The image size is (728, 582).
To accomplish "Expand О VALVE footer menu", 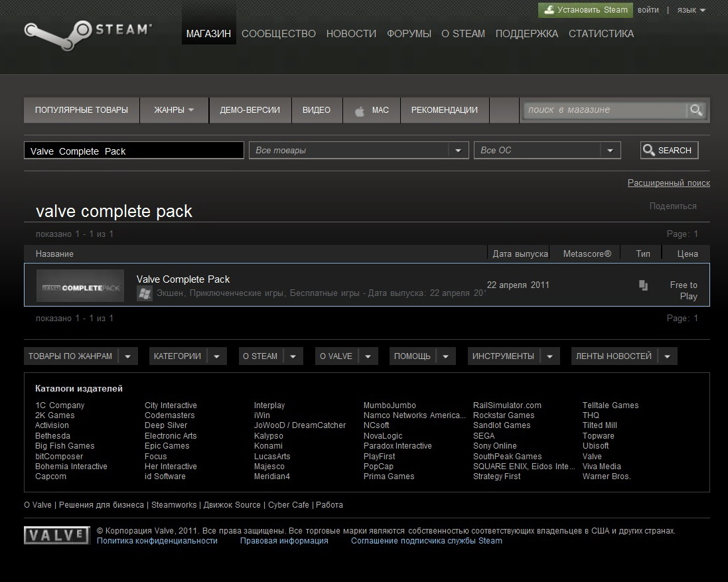I will pos(346,356).
